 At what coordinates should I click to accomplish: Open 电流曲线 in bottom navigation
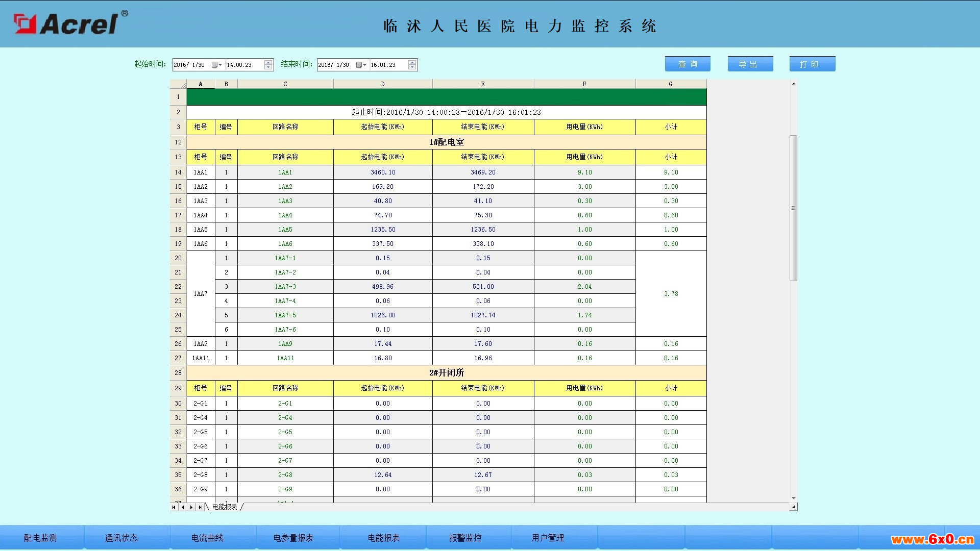(x=207, y=538)
